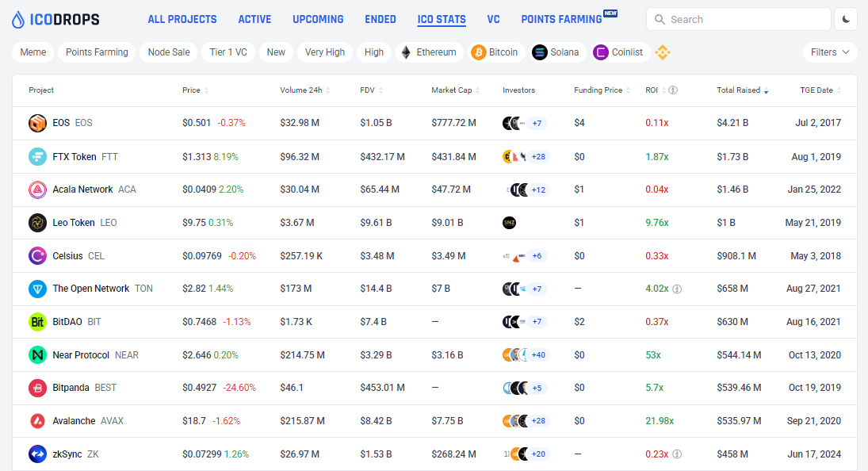This screenshot has width=868, height=471.
Task: Select the Bitcoin filter chip
Action: click(495, 52)
